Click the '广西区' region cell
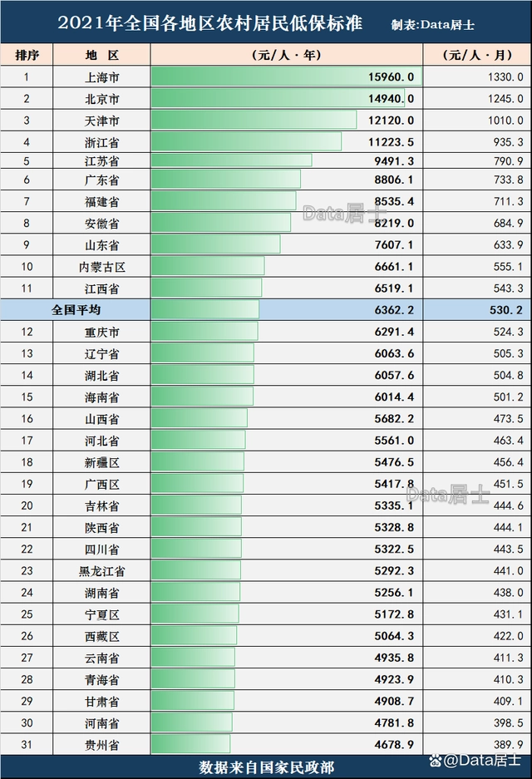Image resolution: width=532 pixels, height=779 pixels. (x=102, y=485)
